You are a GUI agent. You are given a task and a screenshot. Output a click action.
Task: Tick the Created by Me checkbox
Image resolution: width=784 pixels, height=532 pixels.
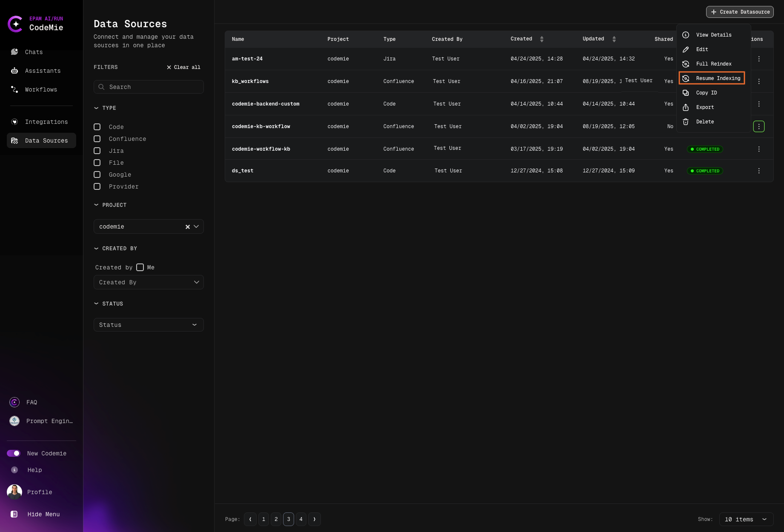(140, 267)
